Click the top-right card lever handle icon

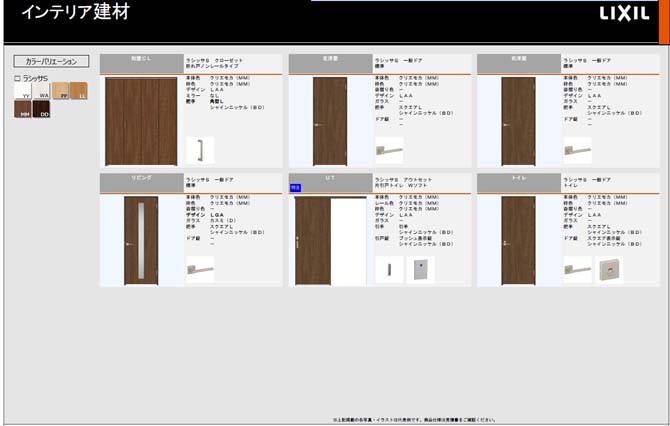(578, 150)
